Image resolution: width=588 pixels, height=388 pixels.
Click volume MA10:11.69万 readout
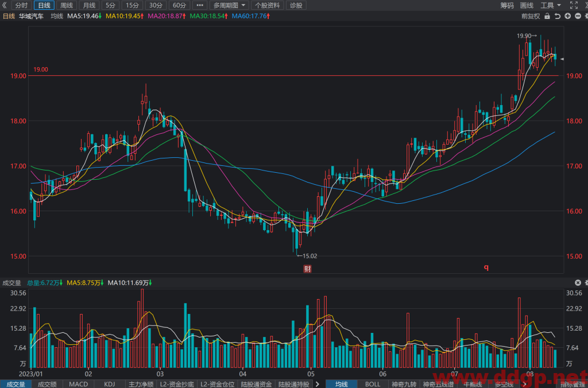point(130,282)
